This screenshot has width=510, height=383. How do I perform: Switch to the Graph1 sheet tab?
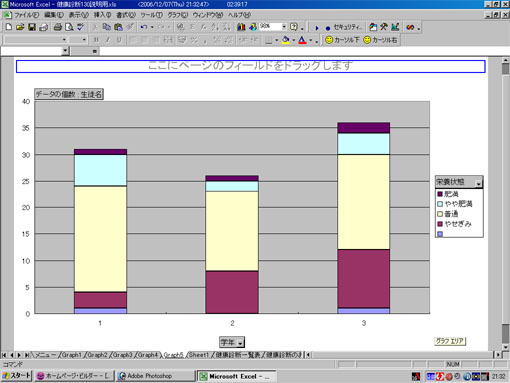pyautogui.click(x=71, y=355)
